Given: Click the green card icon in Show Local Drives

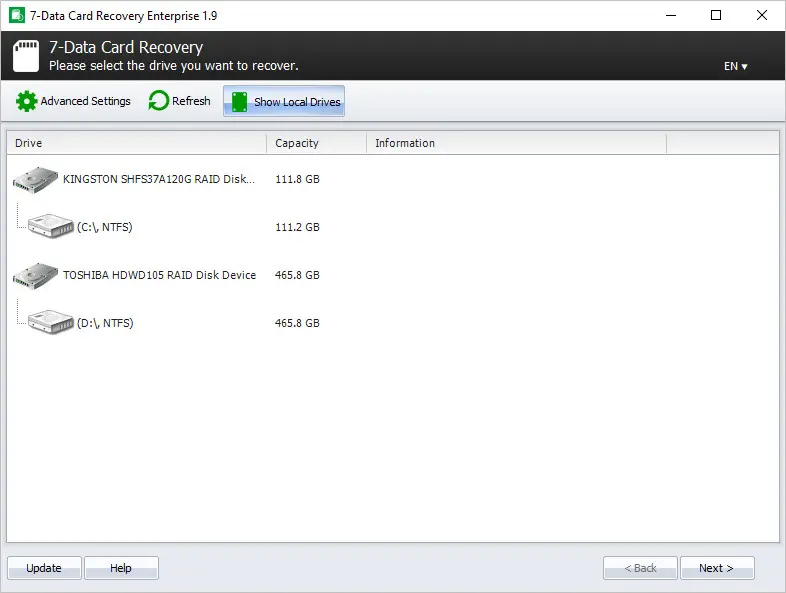Looking at the screenshot, I should (x=239, y=102).
